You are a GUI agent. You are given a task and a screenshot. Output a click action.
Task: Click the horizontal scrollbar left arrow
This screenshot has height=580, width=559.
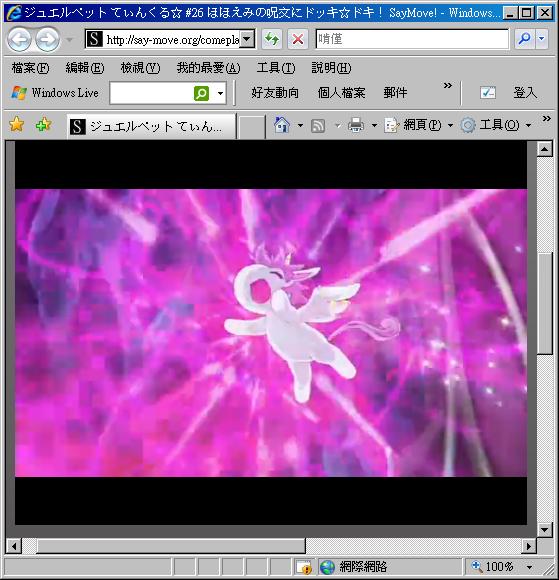14,546
